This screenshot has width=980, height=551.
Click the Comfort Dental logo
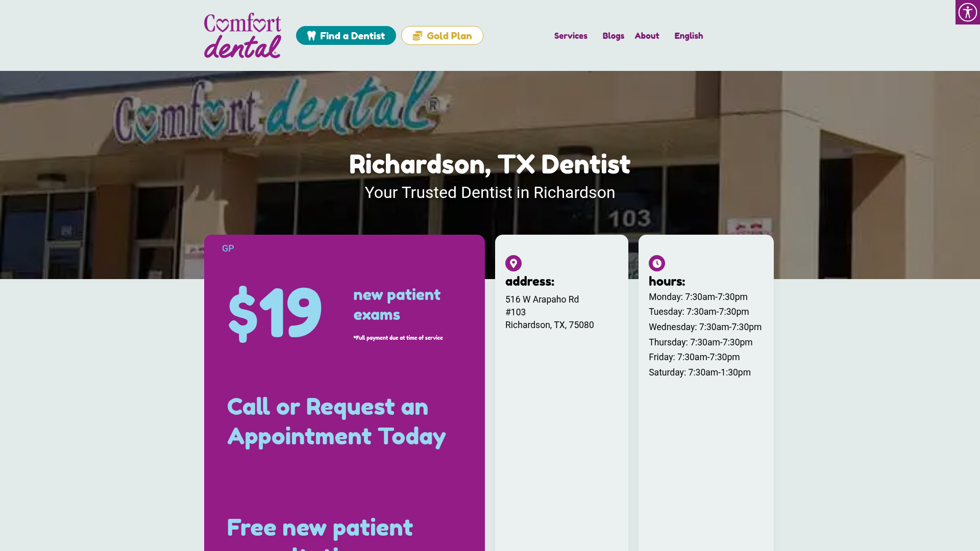point(242,35)
